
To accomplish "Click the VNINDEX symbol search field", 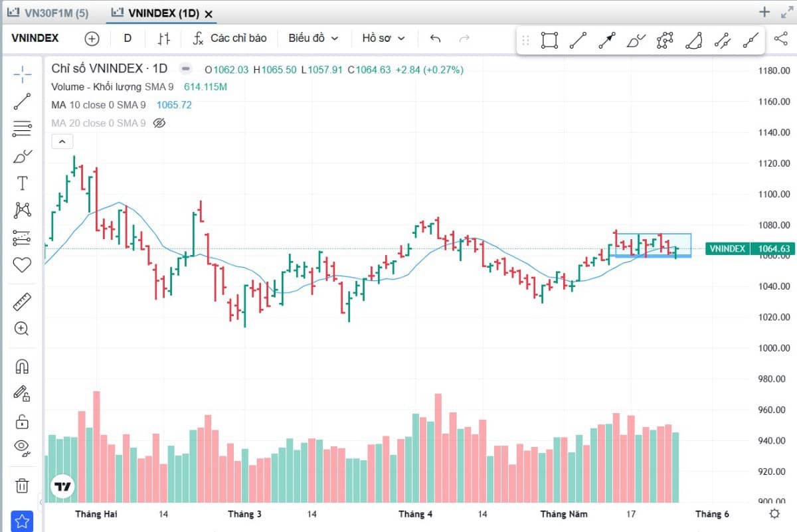I will pos(35,39).
